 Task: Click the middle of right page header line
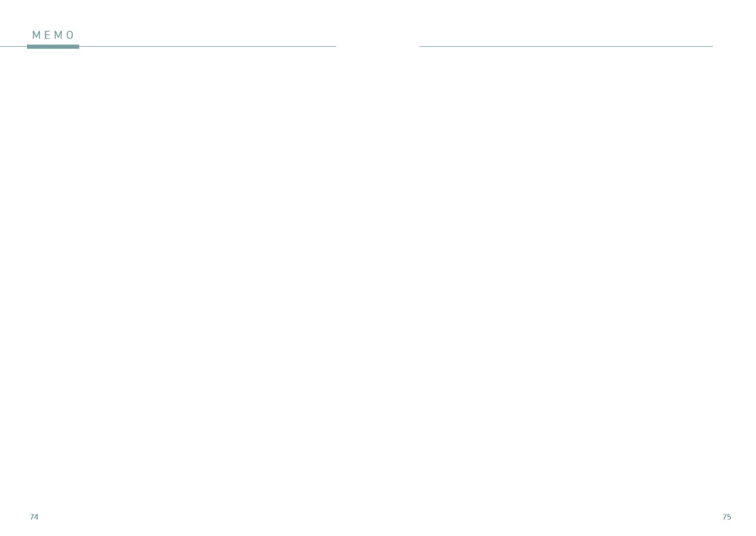pos(566,46)
